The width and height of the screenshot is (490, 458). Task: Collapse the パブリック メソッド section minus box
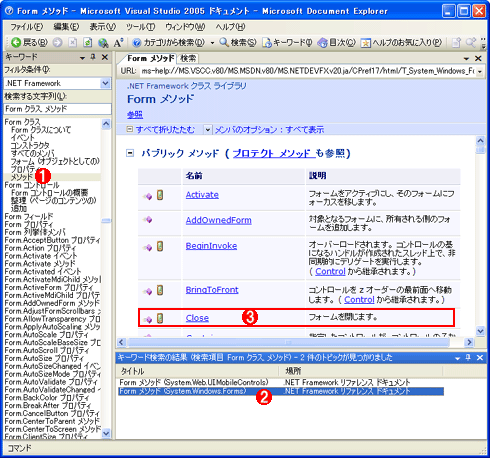[130, 153]
